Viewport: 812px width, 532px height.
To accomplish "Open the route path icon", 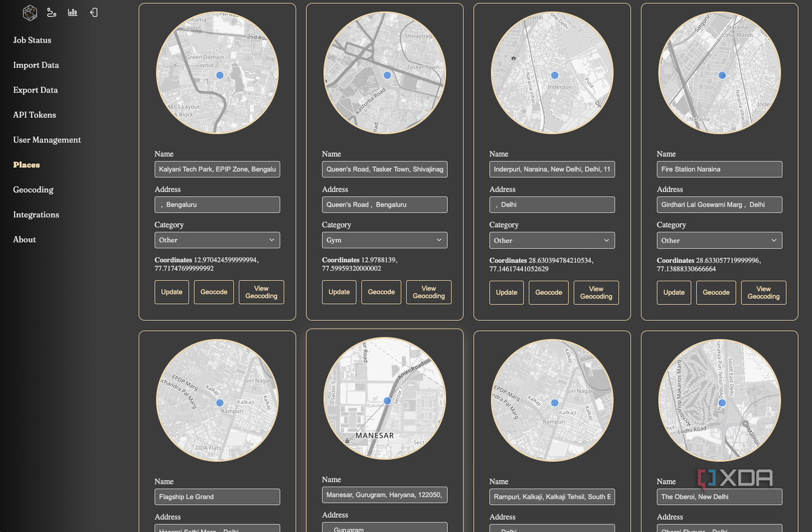I will pos(52,13).
